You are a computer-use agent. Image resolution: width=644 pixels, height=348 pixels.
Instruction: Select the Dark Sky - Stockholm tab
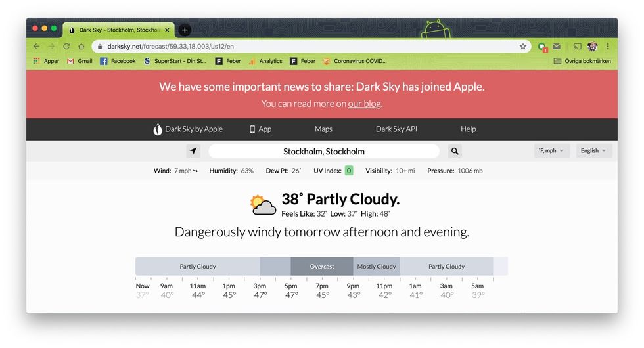119,30
